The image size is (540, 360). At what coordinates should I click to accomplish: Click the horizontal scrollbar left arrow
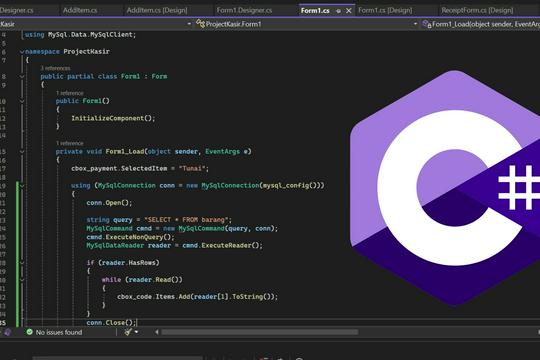tap(157, 332)
